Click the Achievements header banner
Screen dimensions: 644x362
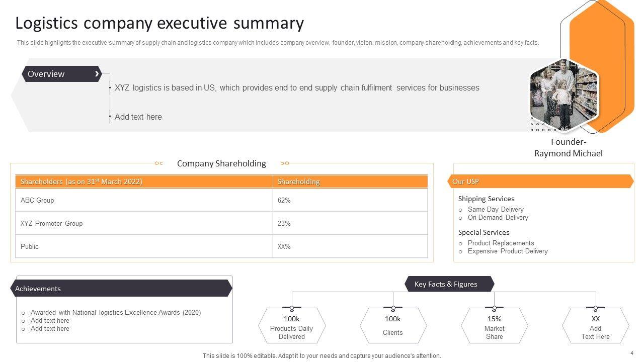pos(121,289)
